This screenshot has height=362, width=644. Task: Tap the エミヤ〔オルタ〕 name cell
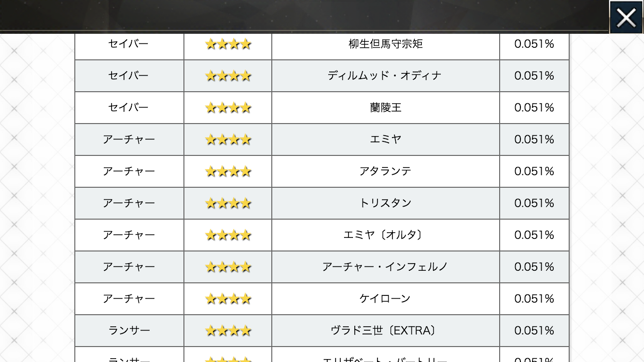[385, 235]
